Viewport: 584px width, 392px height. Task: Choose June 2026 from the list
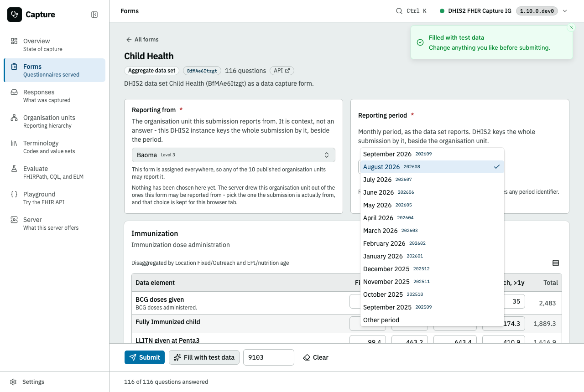click(432, 192)
